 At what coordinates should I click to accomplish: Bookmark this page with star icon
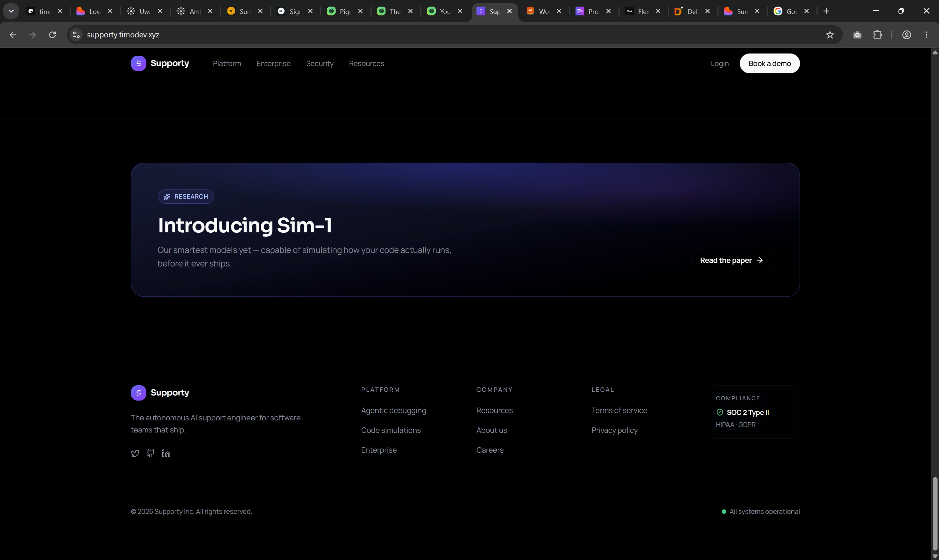(830, 35)
